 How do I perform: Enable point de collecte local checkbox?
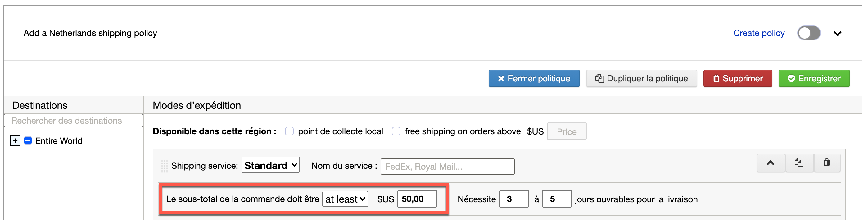tap(289, 131)
